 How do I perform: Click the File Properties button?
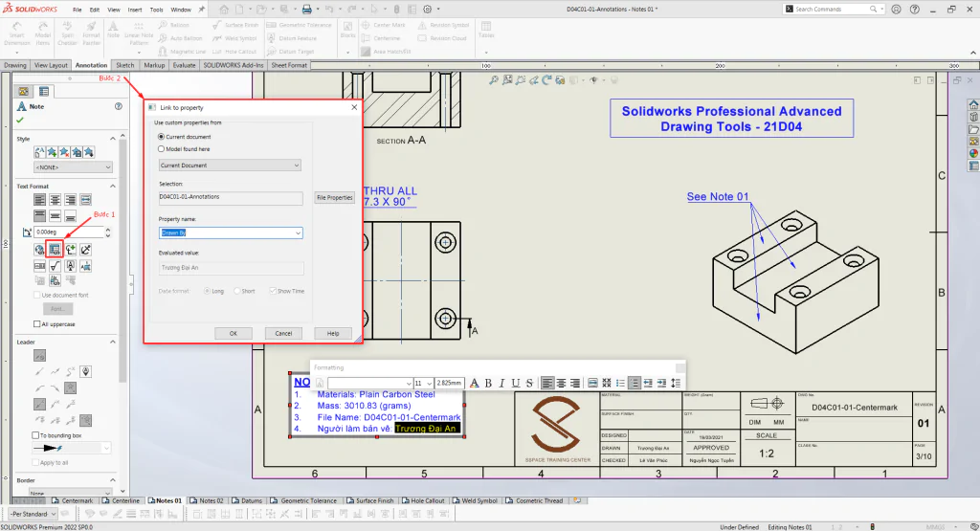coord(334,197)
